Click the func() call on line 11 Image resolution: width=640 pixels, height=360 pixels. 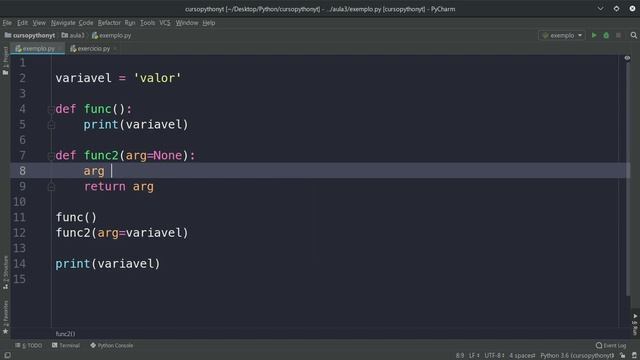76,217
